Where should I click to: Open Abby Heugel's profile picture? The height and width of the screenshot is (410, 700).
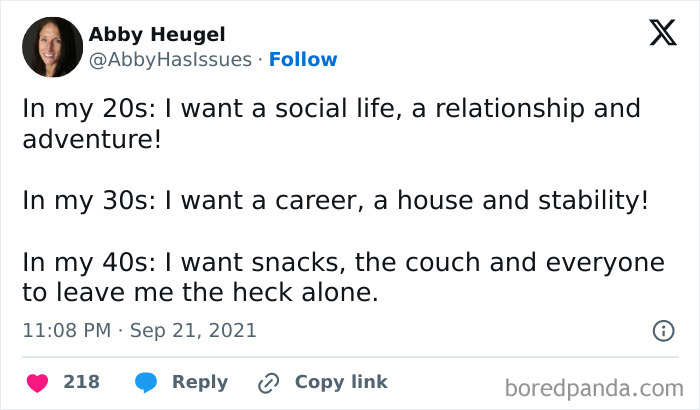(51, 47)
